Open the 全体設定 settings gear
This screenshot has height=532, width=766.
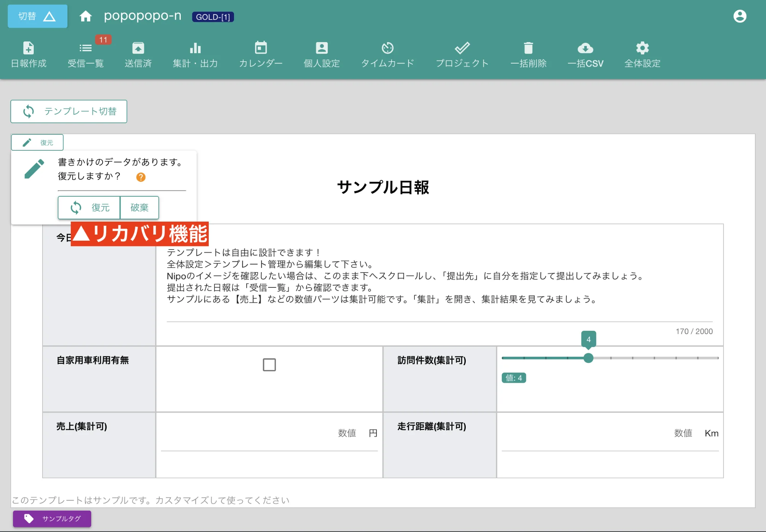point(642,54)
